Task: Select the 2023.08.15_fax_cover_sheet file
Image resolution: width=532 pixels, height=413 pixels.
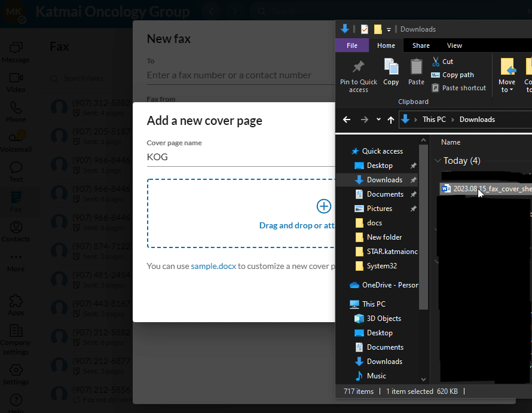Action: tap(486, 189)
